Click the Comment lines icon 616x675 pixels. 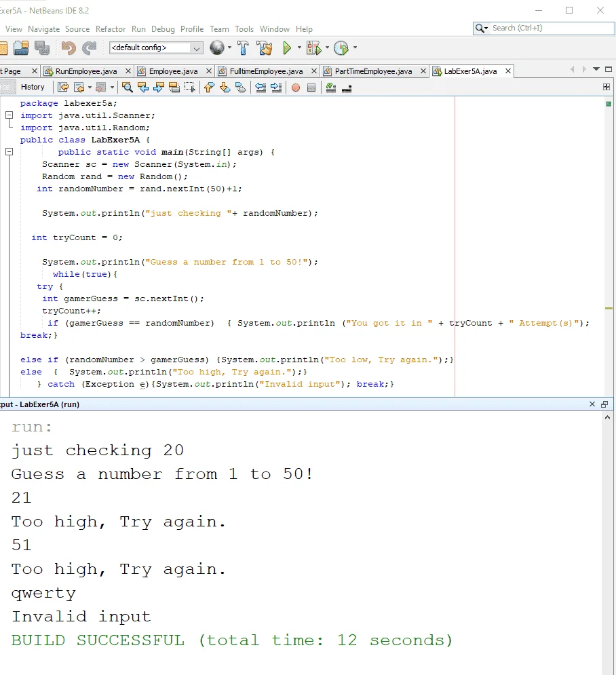tap(330, 88)
